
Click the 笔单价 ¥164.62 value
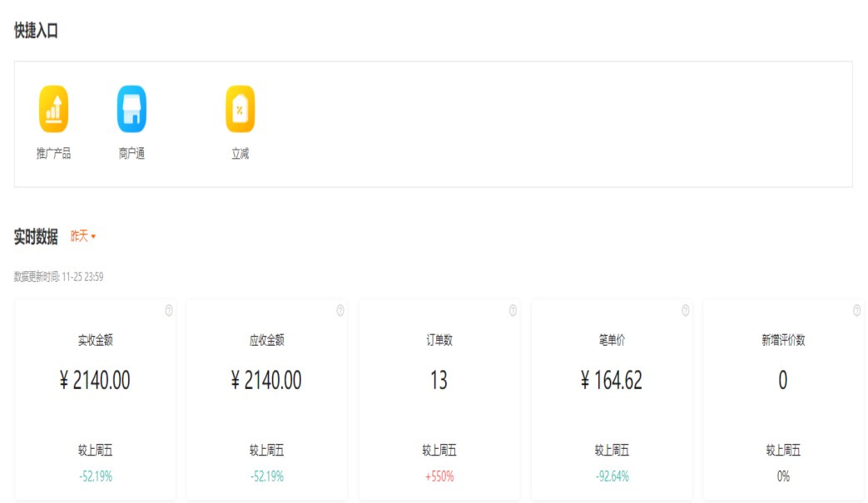[611, 381]
